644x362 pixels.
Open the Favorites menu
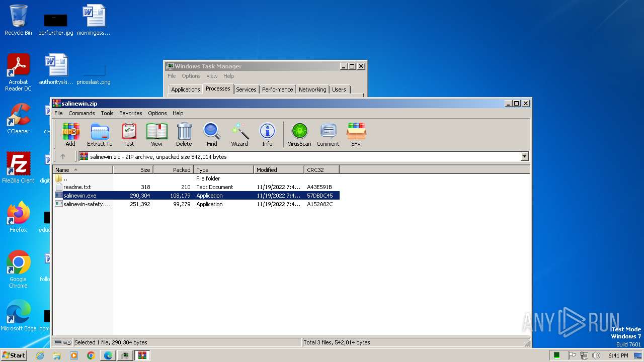[131, 113]
